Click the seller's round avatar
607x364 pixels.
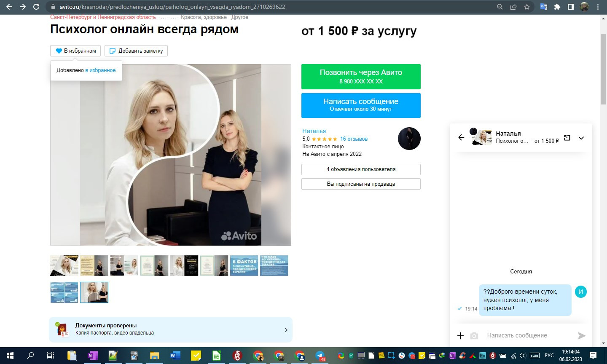click(409, 139)
